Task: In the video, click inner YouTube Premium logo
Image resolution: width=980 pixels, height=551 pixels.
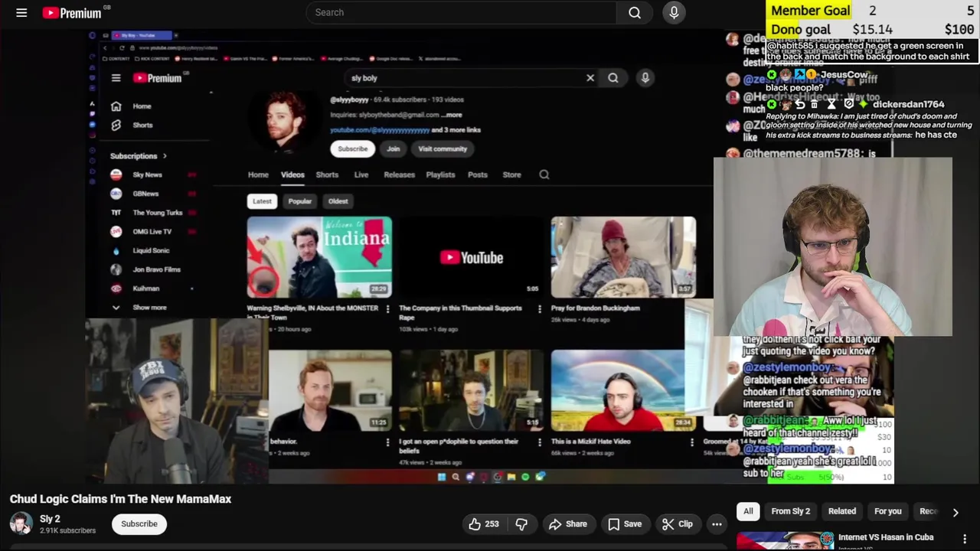Action: [x=158, y=78]
